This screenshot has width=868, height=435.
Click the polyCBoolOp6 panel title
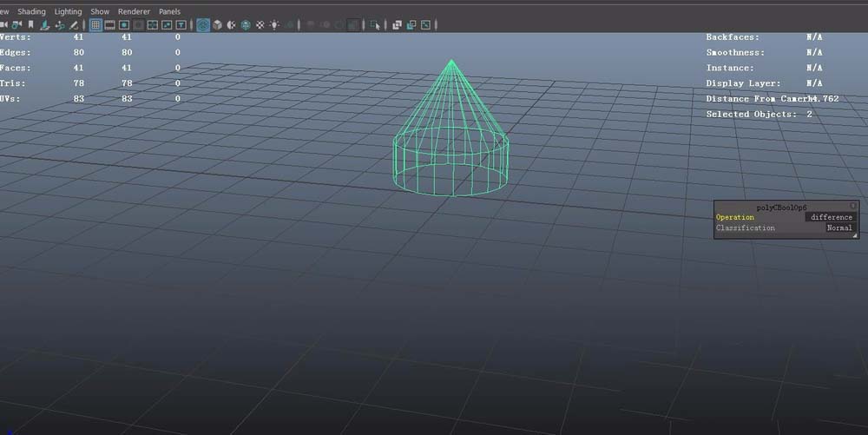pyautogui.click(x=781, y=208)
